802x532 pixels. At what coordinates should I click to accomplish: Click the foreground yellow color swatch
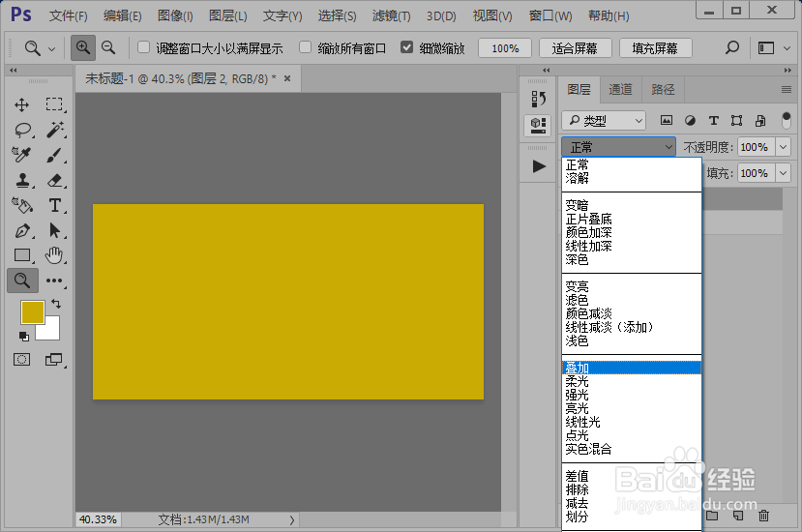(32, 312)
